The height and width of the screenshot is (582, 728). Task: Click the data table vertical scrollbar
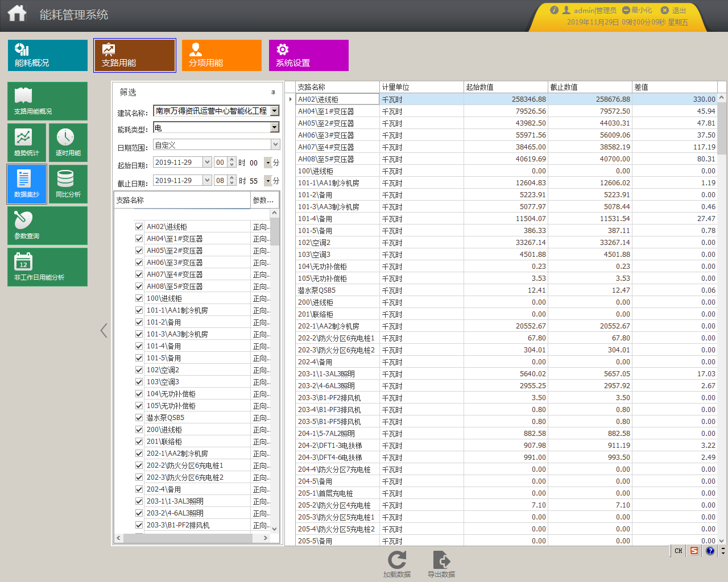722,318
